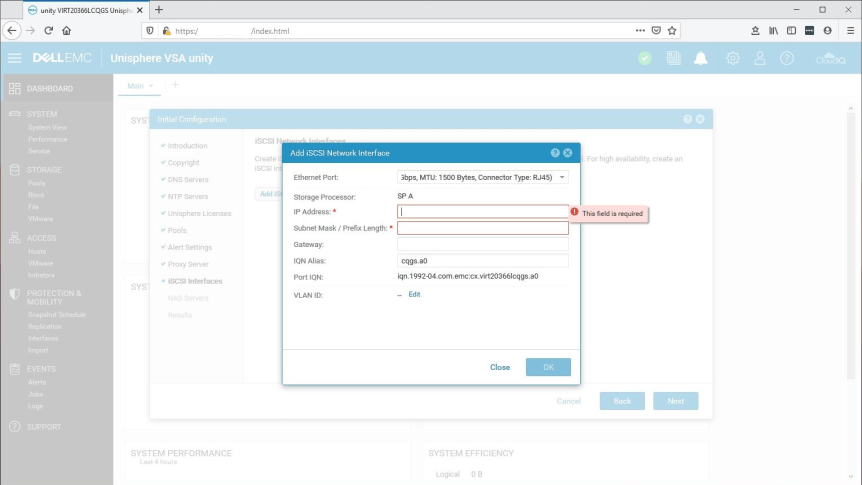Screen dimensions: 862x485
Task: Click the system health status checkmark icon
Action: tap(645, 58)
